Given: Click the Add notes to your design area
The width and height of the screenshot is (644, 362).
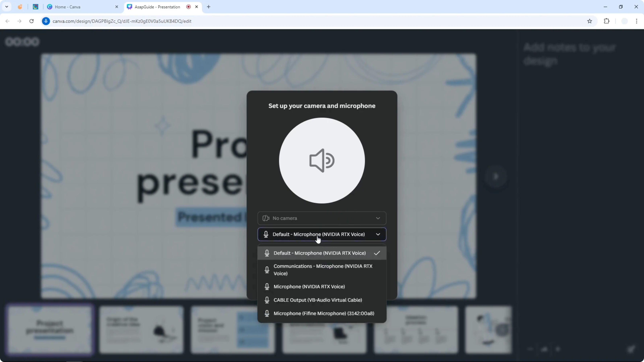Looking at the screenshot, I should [x=569, y=54].
